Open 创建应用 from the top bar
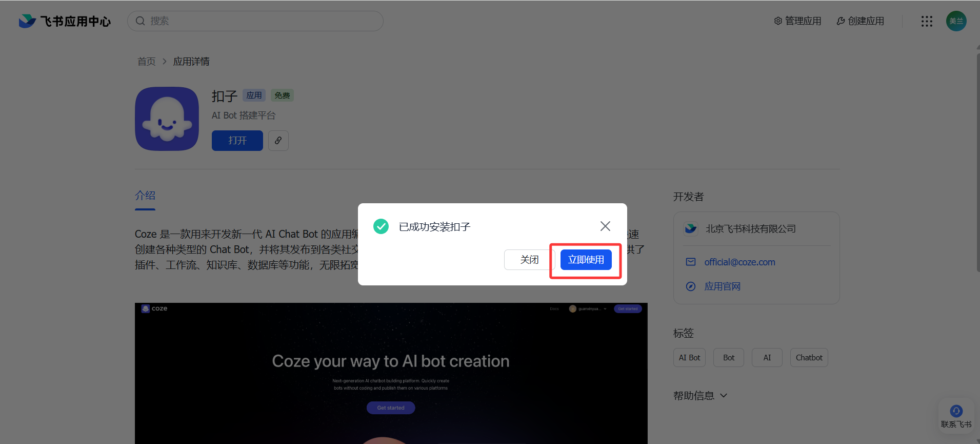 [861, 21]
